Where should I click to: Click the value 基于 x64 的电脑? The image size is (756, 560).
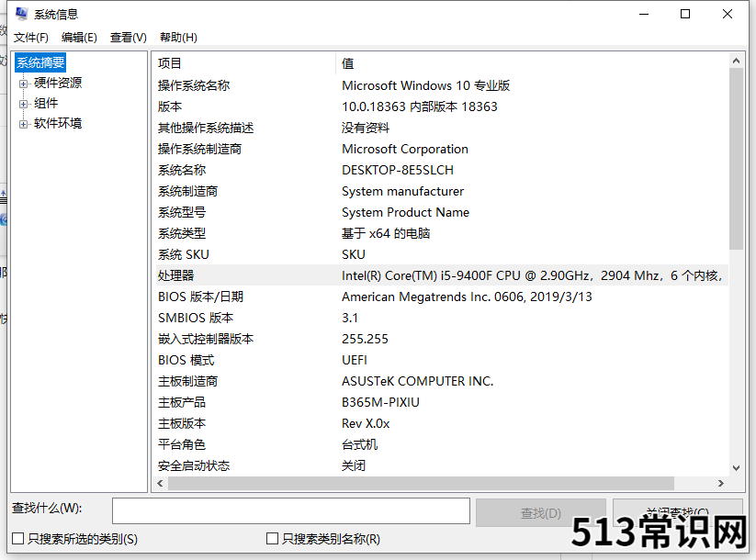coord(386,234)
